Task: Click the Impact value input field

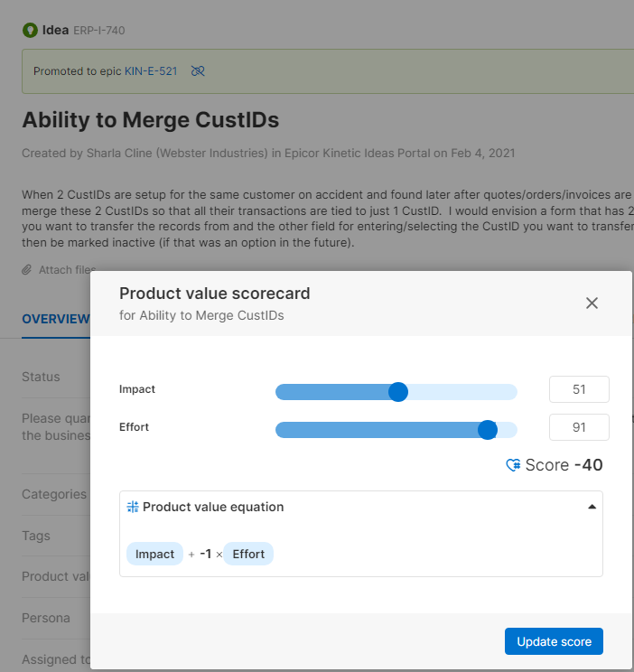Action: (579, 389)
